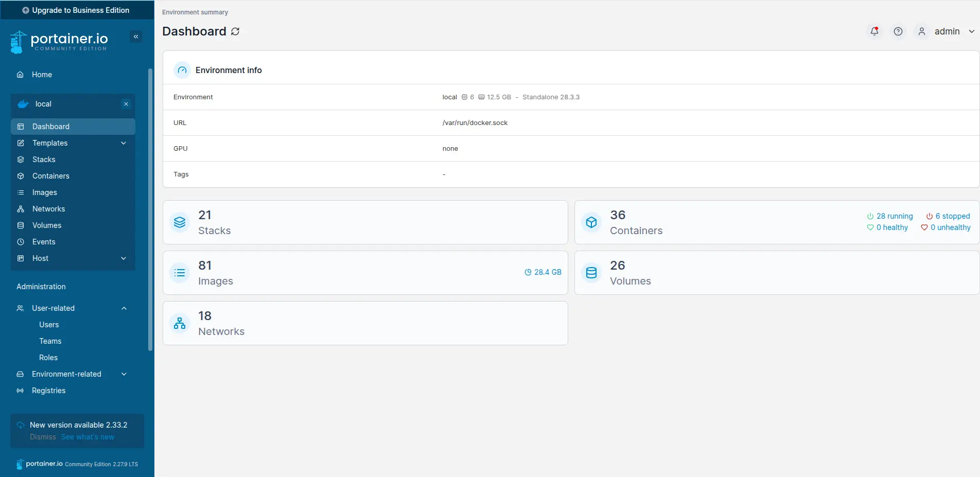Screen dimensions: 980x477
Task: Open the admin user dropdown
Action: coord(947,31)
